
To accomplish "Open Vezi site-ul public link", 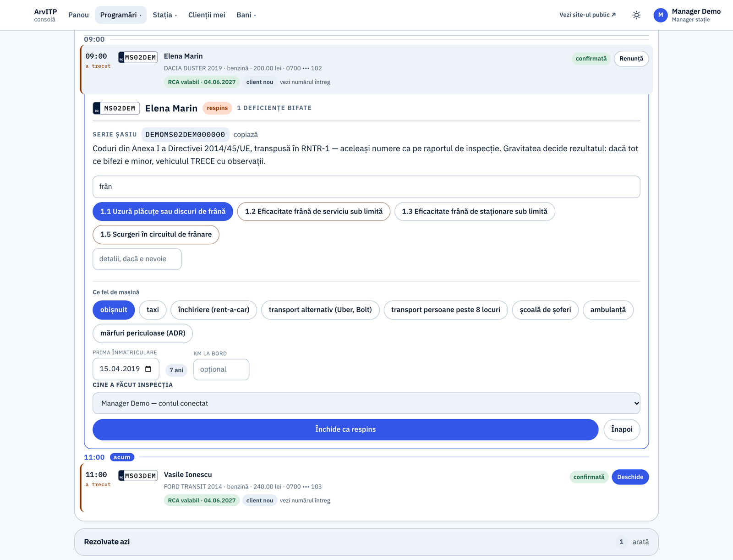I will tap(588, 15).
